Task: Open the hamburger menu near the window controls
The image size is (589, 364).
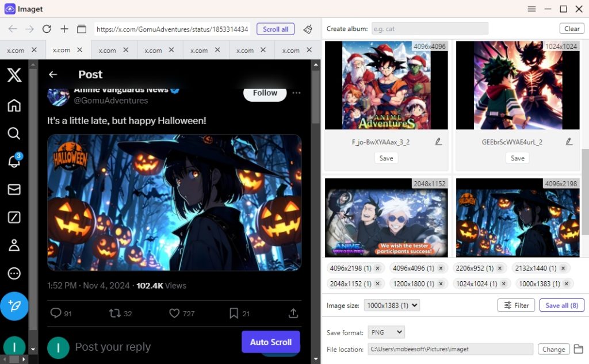Action: coord(531,9)
